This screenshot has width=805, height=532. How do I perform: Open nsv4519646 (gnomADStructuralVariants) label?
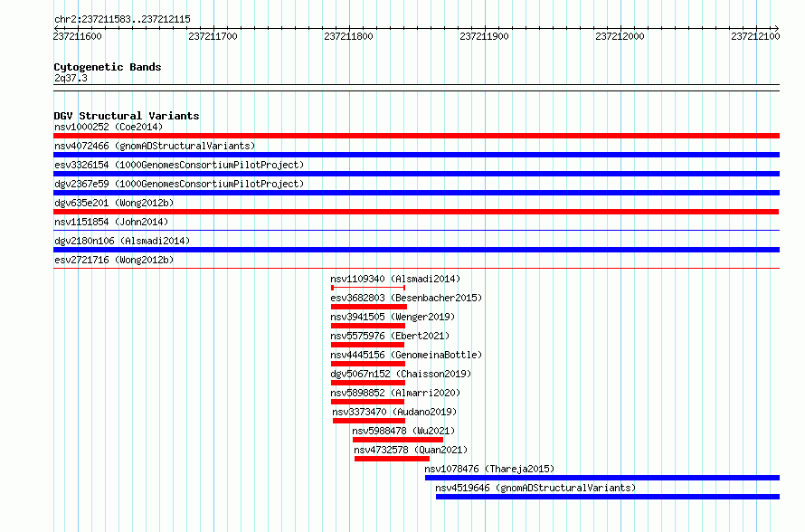click(x=535, y=488)
